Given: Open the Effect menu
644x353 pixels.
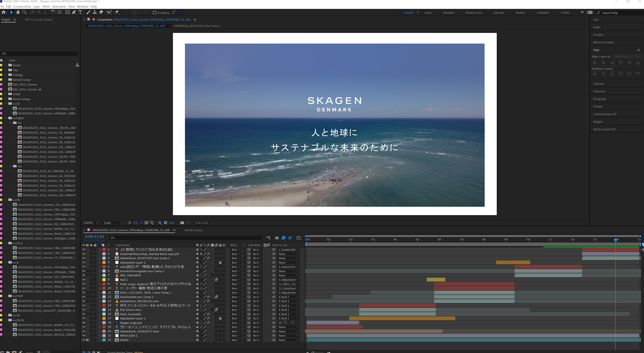Looking at the screenshot, I should 46,6.
